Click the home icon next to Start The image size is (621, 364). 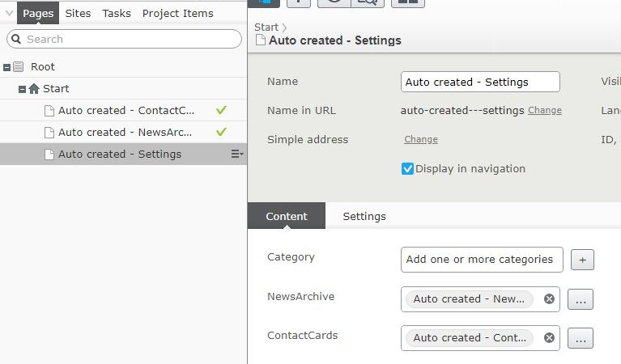click(34, 89)
